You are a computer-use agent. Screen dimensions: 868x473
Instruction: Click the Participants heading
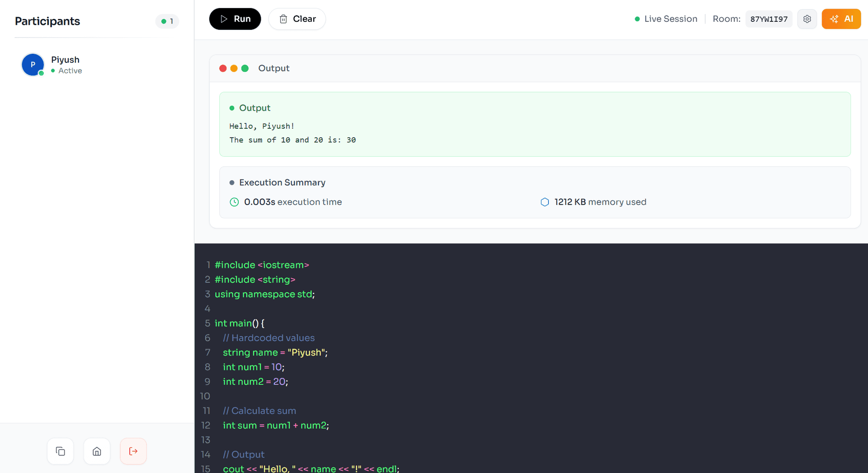(x=47, y=21)
